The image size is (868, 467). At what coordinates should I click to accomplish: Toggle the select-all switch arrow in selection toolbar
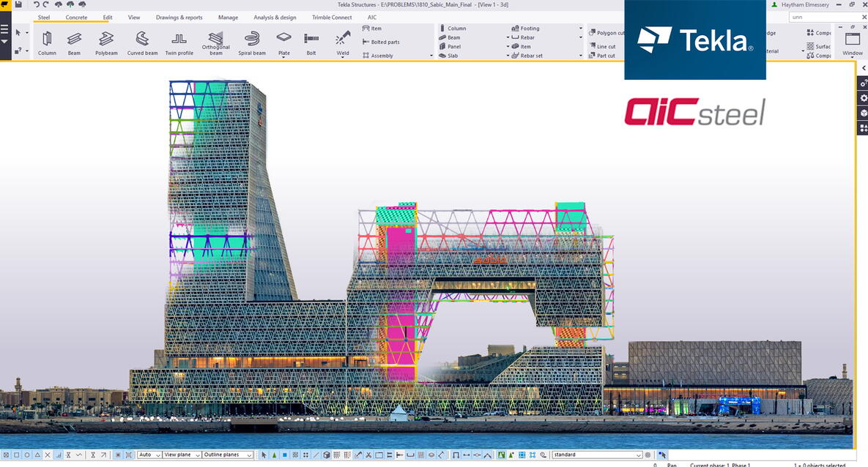264,455
